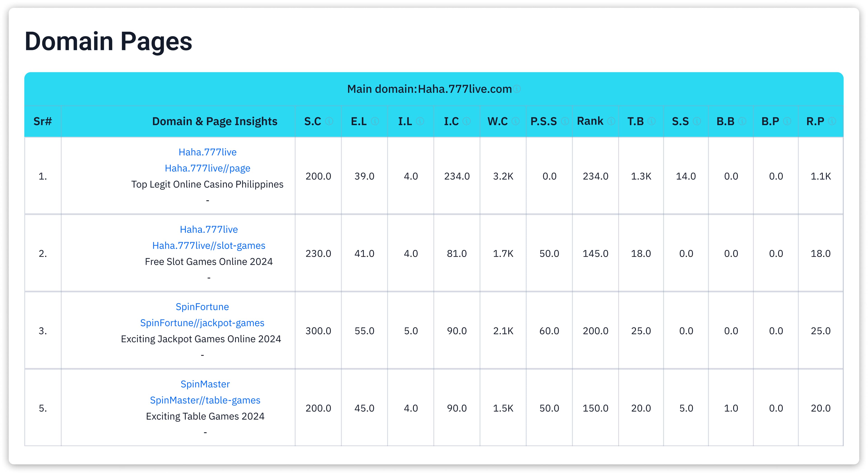The height and width of the screenshot is (474, 868).
Task: Click info icon beside E.L column
Action: (375, 121)
